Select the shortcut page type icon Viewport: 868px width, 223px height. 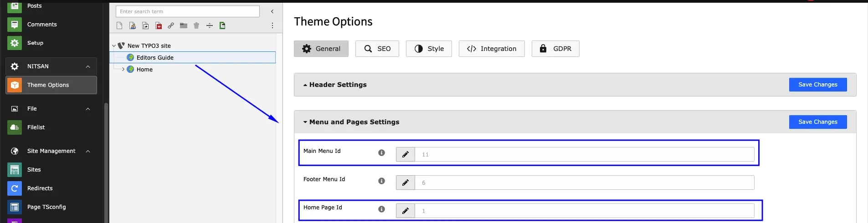click(145, 25)
